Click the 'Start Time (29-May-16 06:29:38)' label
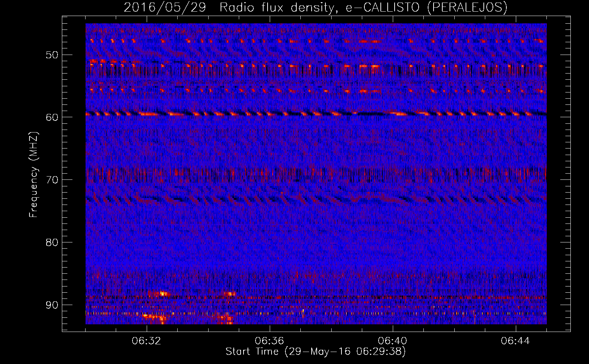The height and width of the screenshot is (364, 589). coord(316,352)
